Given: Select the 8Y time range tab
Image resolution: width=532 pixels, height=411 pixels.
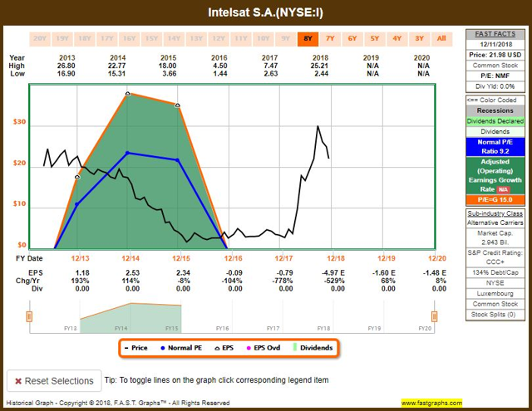Looking at the screenshot, I should (x=308, y=39).
